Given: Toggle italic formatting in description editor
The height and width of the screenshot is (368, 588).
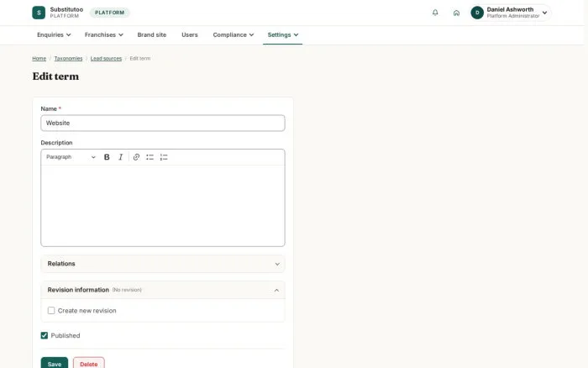Looking at the screenshot, I should point(120,157).
